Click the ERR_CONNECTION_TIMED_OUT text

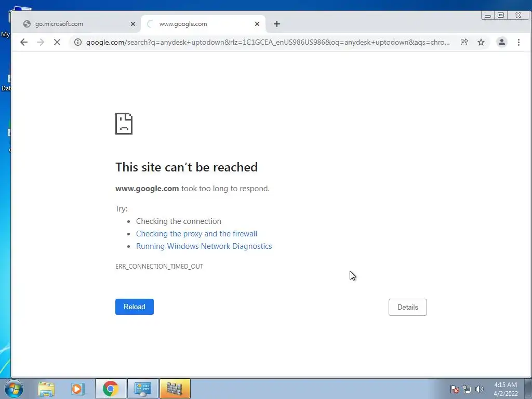pyautogui.click(x=159, y=267)
